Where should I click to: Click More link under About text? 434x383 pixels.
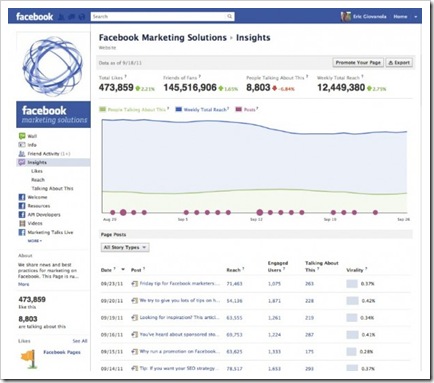pyautogui.click(x=24, y=284)
